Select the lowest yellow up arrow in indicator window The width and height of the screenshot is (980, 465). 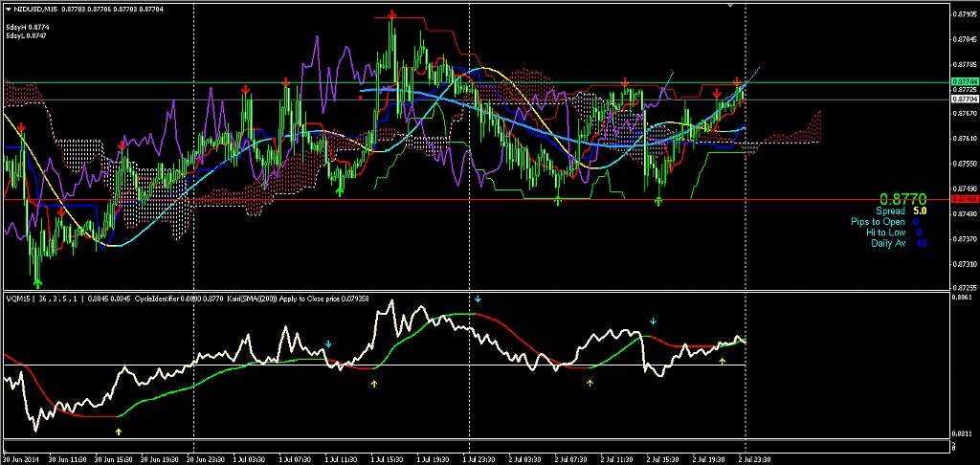pos(119,432)
